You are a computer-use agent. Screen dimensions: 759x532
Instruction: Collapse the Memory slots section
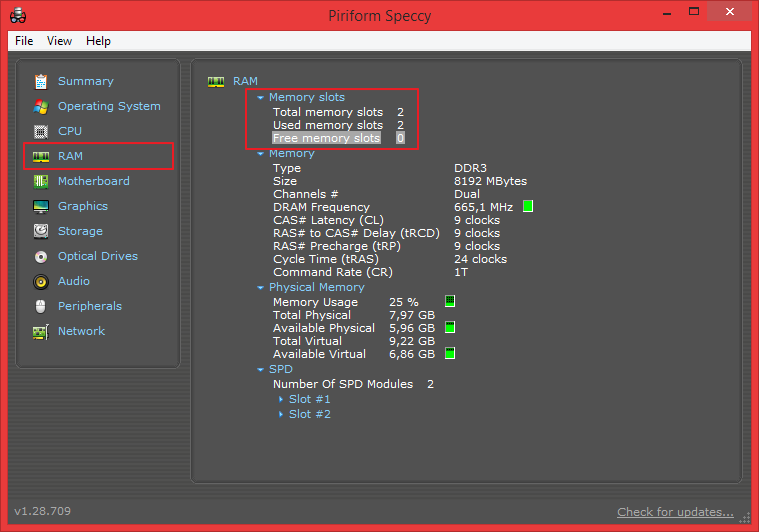pos(260,98)
